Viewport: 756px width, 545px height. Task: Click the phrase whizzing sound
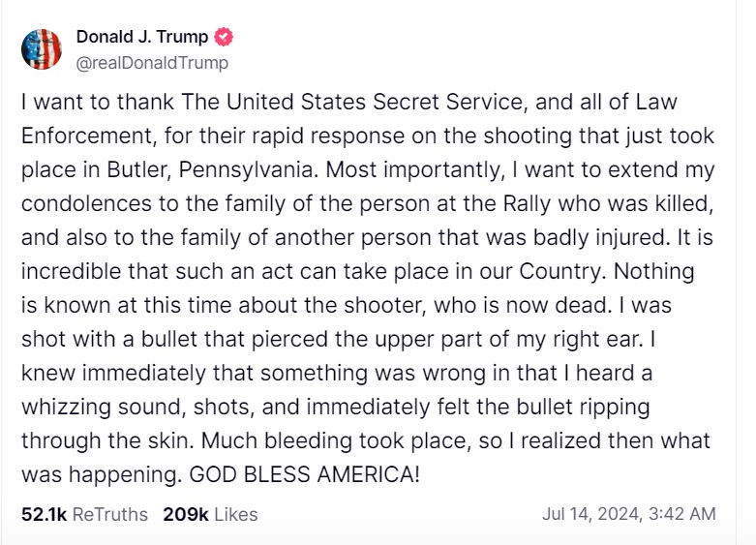point(104,408)
